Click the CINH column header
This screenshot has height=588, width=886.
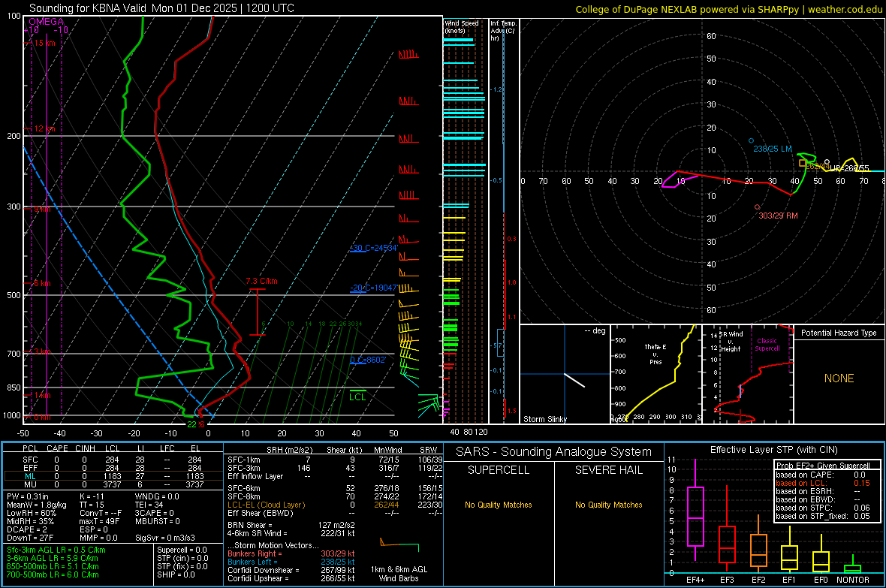tap(85, 448)
